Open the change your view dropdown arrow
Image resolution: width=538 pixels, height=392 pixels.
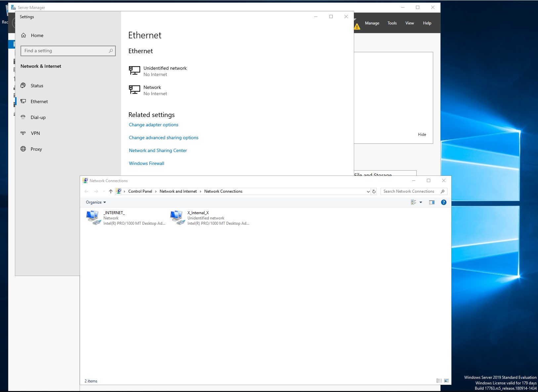coord(421,202)
